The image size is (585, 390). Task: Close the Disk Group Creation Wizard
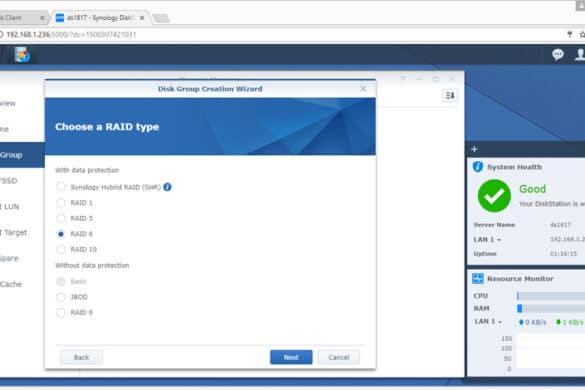pos(363,89)
